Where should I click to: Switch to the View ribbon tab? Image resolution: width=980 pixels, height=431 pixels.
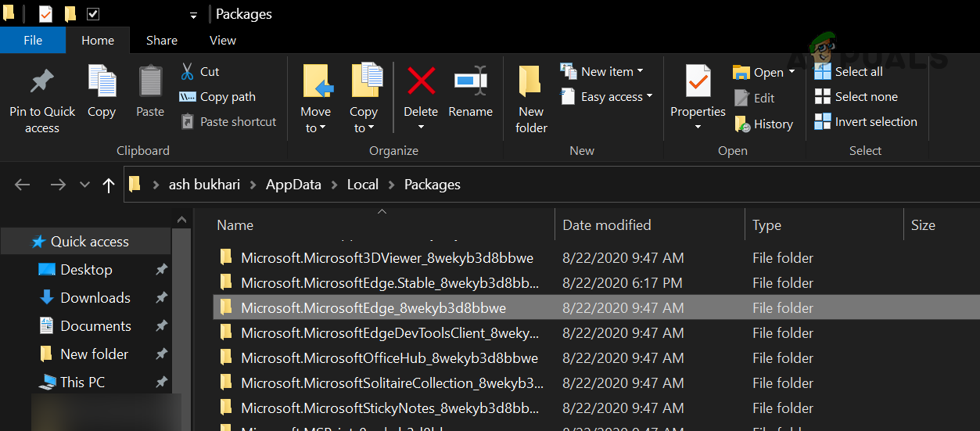click(223, 40)
